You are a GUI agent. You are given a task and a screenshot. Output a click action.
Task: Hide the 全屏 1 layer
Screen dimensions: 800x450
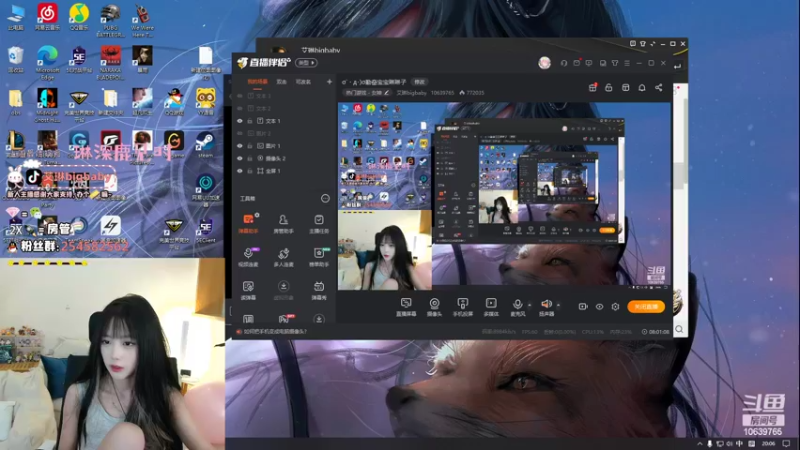coord(240,171)
